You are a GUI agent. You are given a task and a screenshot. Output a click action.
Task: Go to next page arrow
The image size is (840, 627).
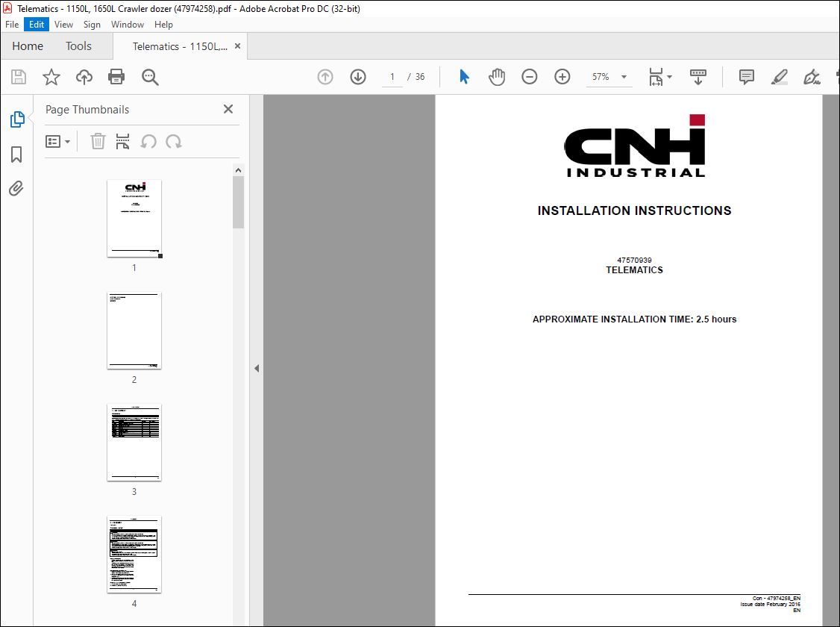tap(358, 77)
